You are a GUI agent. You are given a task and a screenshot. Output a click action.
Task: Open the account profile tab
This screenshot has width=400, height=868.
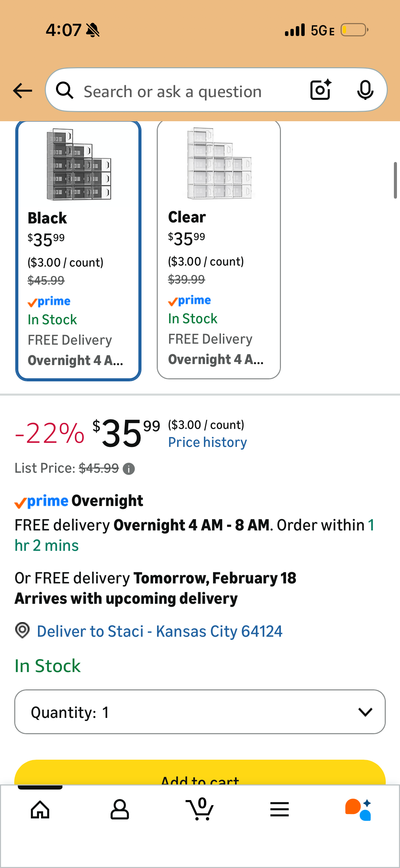[119, 810]
